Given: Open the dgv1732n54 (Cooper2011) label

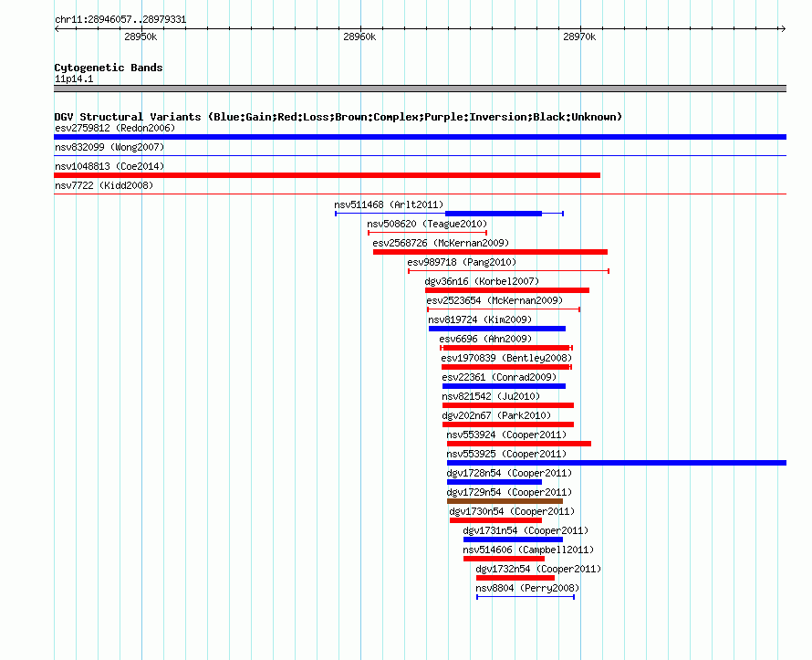Looking at the screenshot, I should [x=538, y=569].
